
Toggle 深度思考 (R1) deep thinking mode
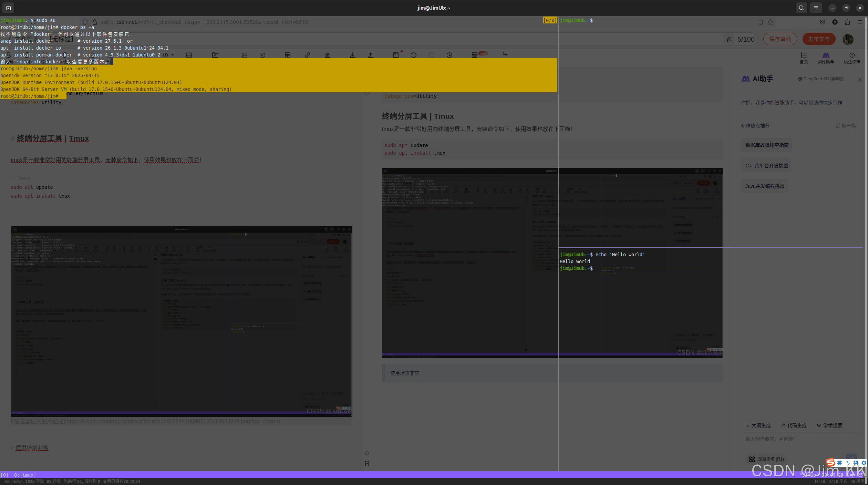[767, 459]
